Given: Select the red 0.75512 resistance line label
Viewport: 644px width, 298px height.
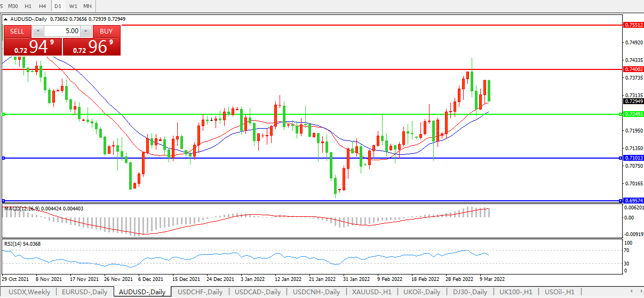Looking at the screenshot, I should (633, 25).
